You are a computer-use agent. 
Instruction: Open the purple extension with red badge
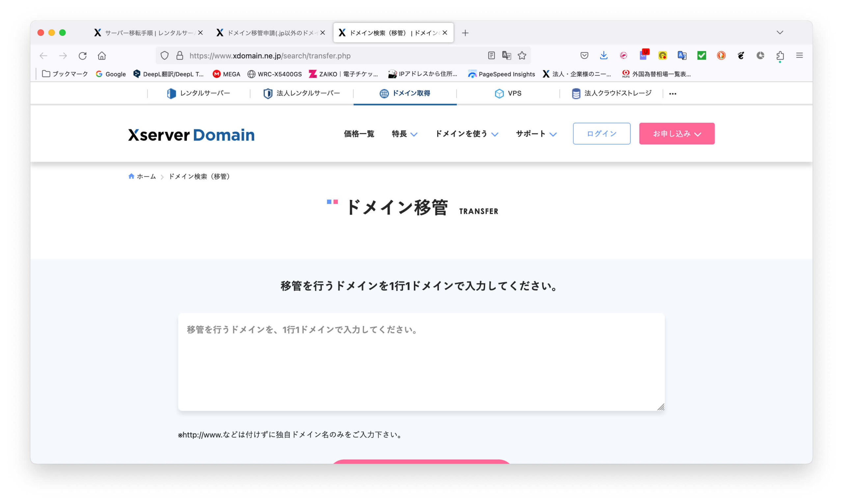[x=643, y=55]
